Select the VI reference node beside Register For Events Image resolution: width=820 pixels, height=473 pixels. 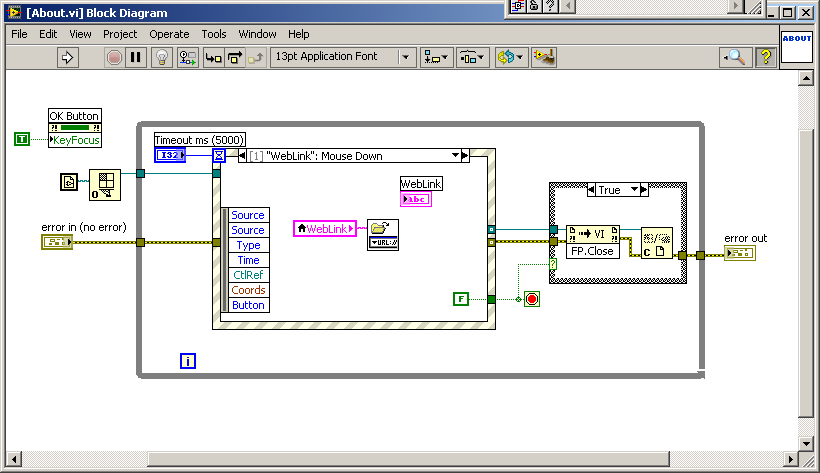click(x=69, y=182)
